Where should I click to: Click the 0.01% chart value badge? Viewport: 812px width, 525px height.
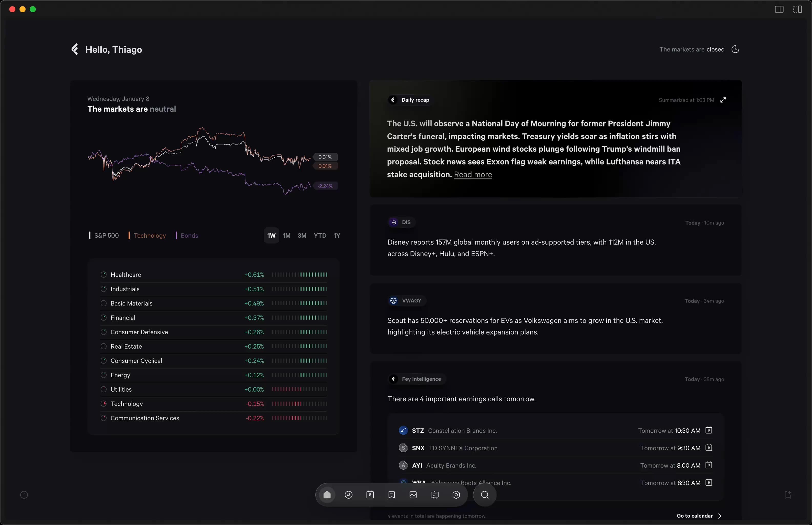coord(326,157)
